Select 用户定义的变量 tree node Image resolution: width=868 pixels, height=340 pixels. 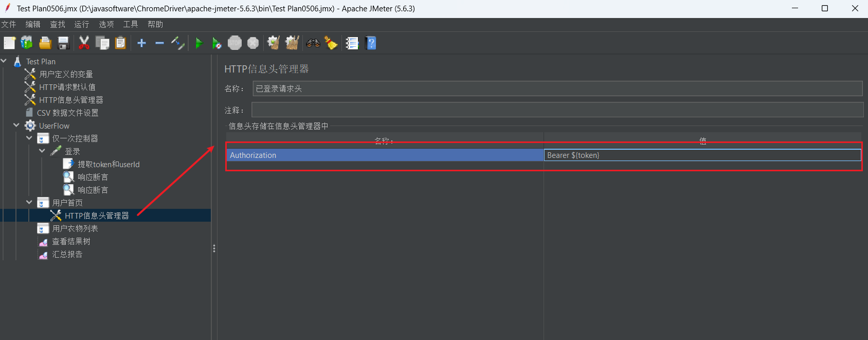coord(66,75)
